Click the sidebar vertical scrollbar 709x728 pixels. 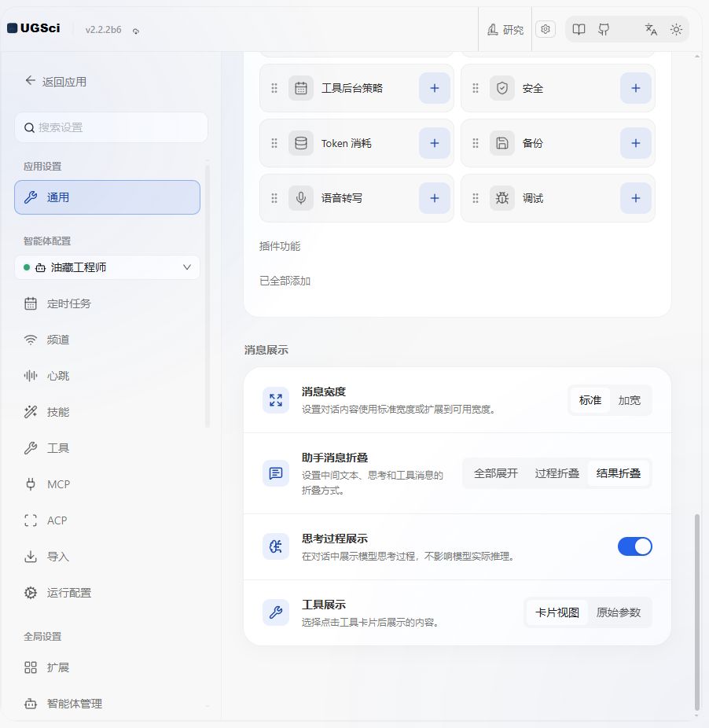[x=208, y=295]
